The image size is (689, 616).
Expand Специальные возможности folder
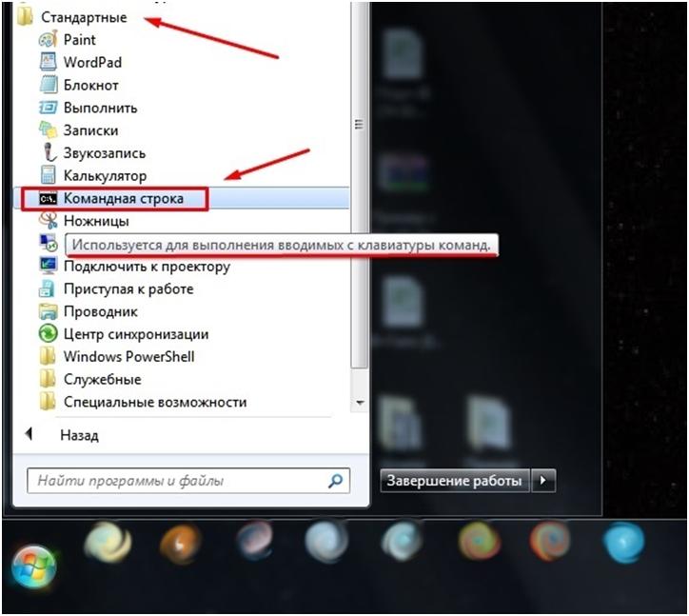(x=154, y=403)
